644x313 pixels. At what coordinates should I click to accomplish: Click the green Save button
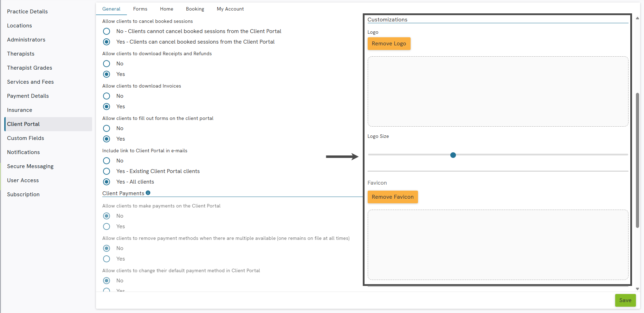click(x=625, y=300)
